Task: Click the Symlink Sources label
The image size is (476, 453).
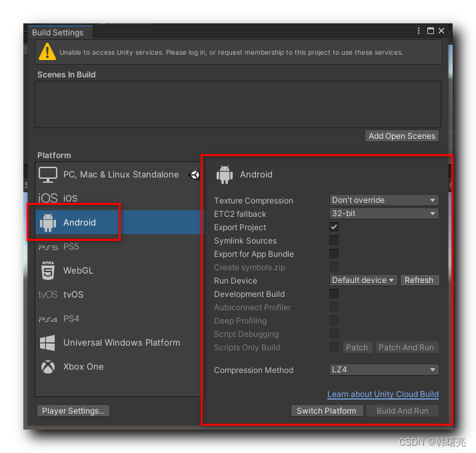Action: 245,241
